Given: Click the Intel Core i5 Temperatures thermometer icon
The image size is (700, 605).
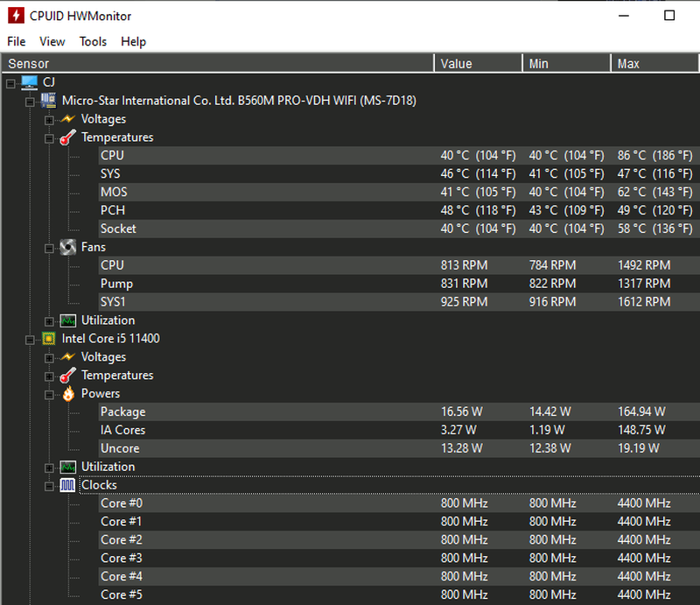Looking at the screenshot, I should pyautogui.click(x=68, y=376).
